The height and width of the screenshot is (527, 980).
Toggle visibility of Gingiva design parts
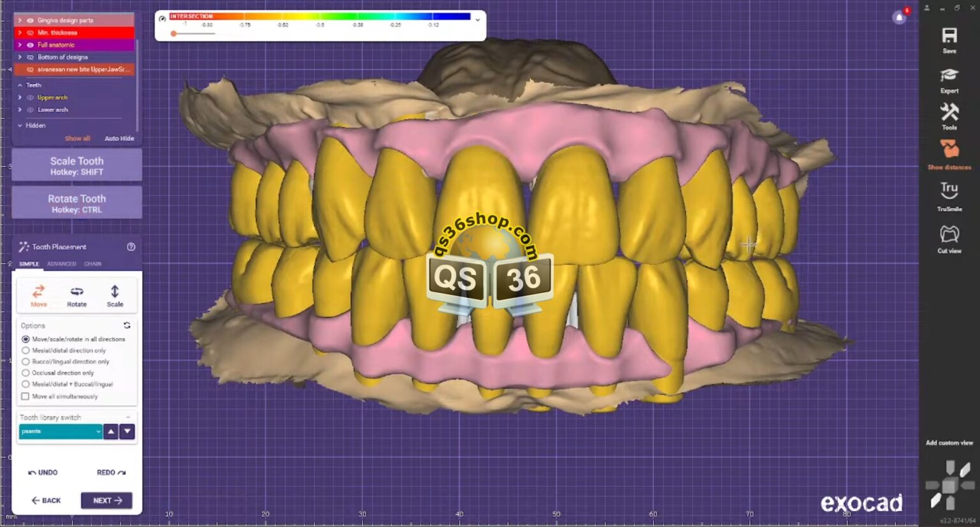coord(30,20)
